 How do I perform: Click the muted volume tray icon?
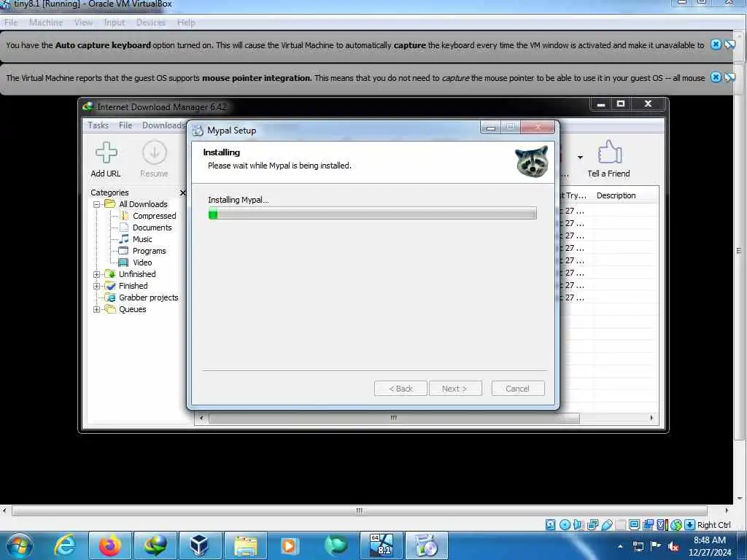(x=673, y=547)
